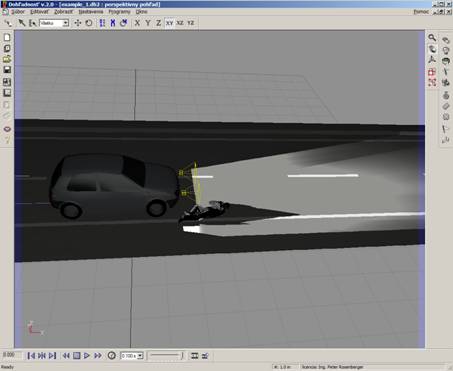Toggle the XZ plane constraint button
The image size is (453, 371).
pyautogui.click(x=180, y=23)
